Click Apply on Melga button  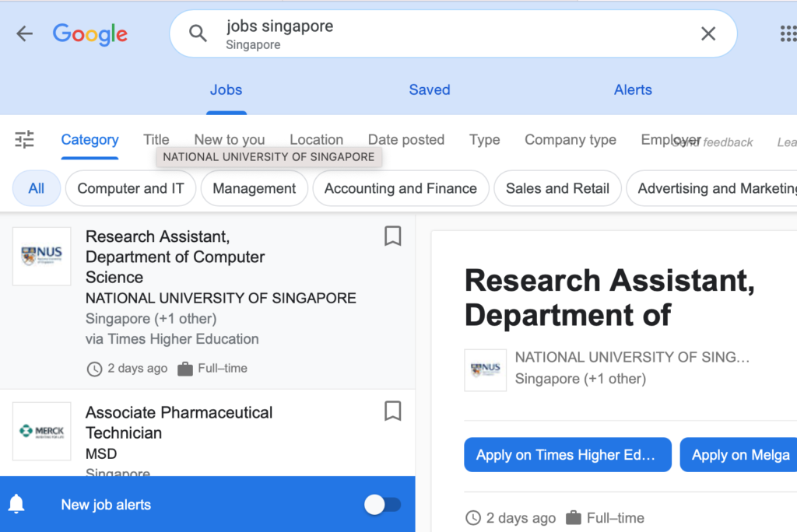[x=739, y=455]
